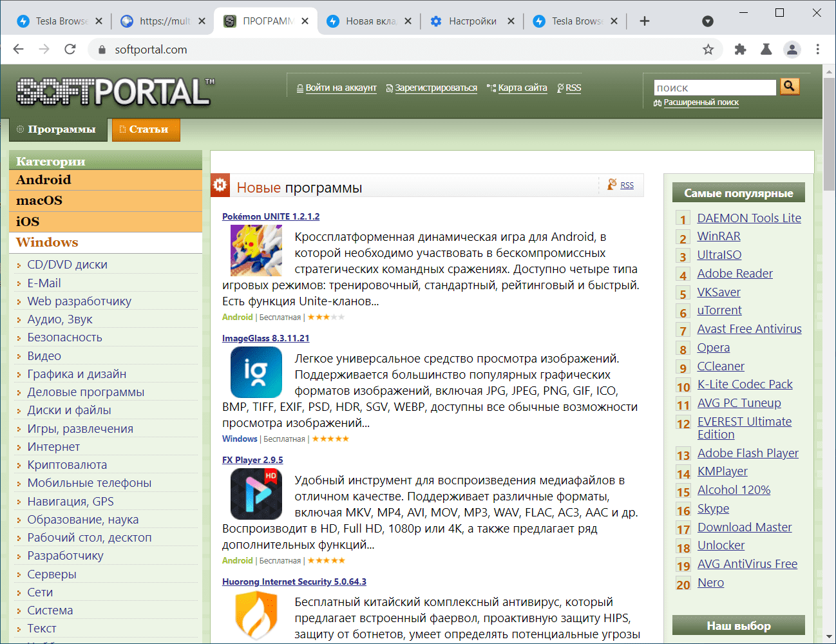Open Download Master in popular list
The image size is (836, 644).
pyautogui.click(x=745, y=527)
